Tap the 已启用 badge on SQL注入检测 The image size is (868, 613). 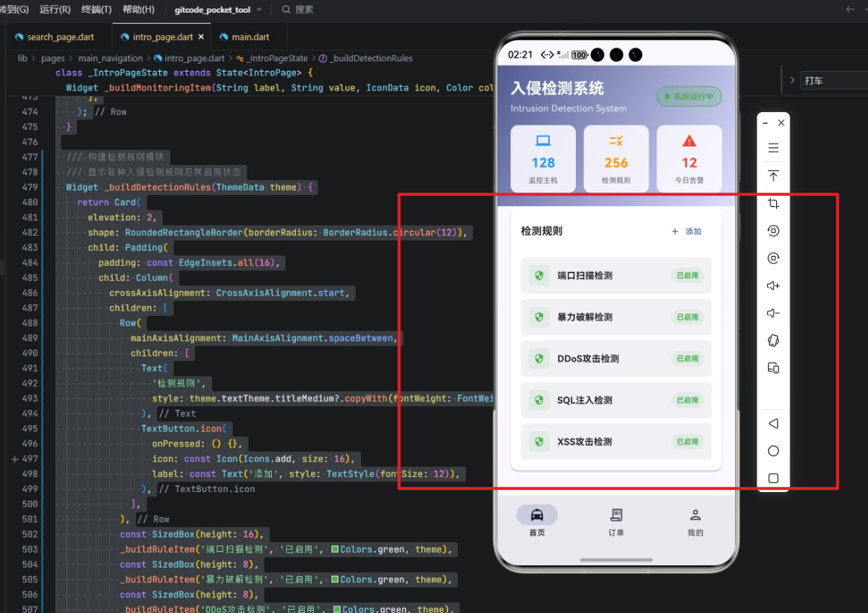coord(687,400)
